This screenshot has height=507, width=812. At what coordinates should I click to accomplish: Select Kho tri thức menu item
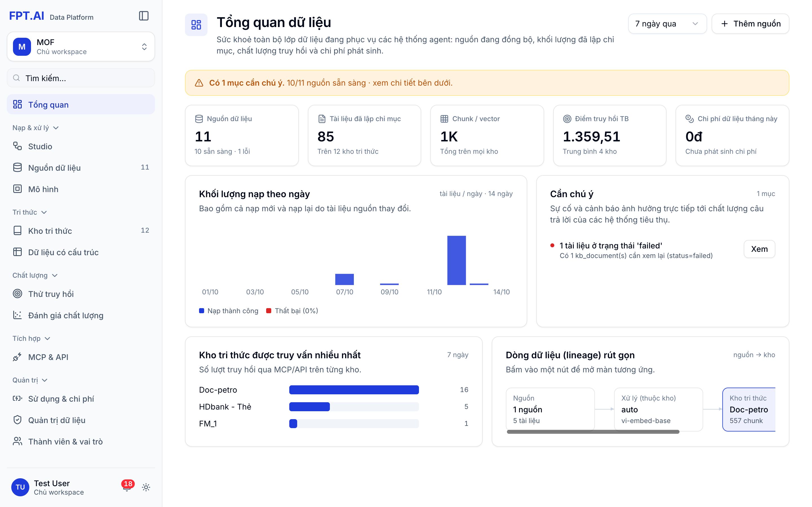(81, 231)
